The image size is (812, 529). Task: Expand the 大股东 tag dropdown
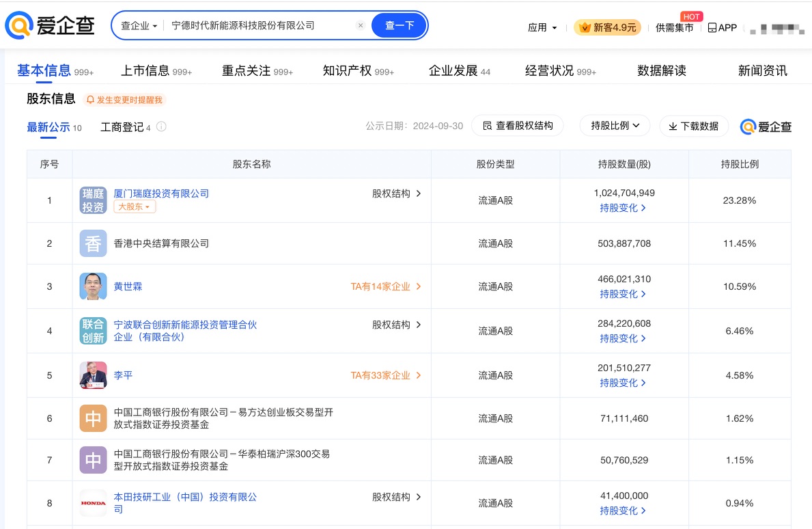(135, 206)
